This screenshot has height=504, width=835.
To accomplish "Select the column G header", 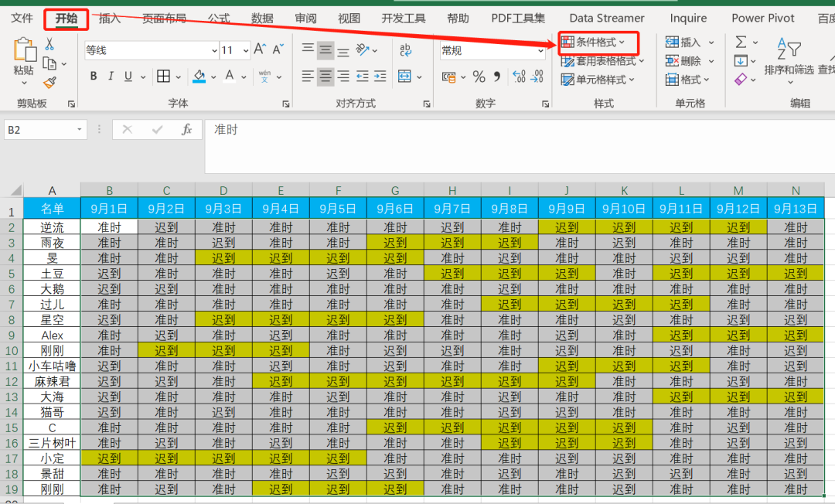I will point(395,190).
